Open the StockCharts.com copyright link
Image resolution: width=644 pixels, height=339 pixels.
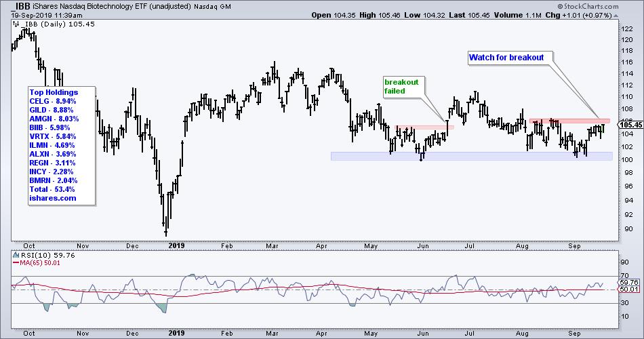(x=588, y=6)
